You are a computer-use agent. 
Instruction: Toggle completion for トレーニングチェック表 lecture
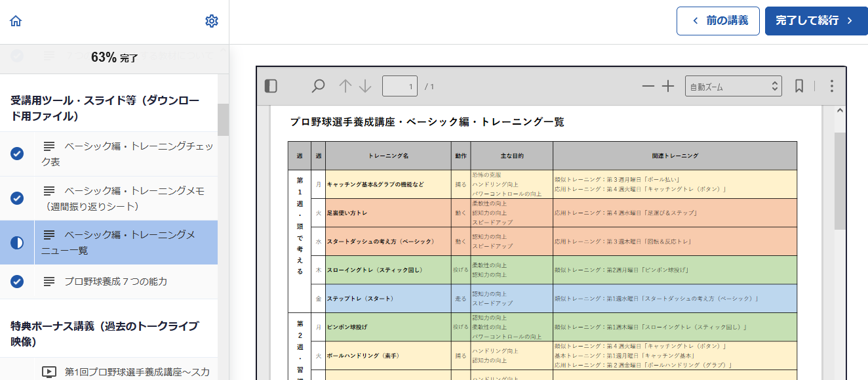(x=17, y=154)
